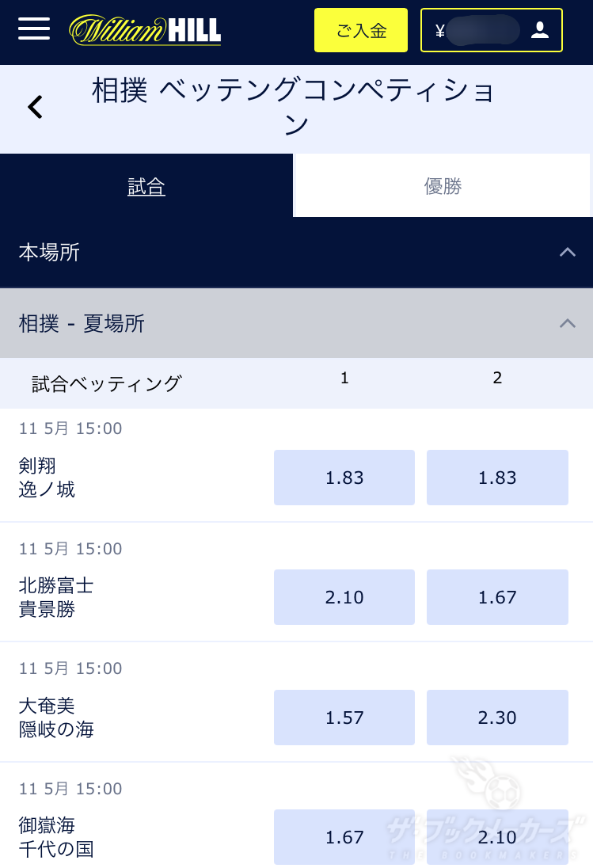This screenshot has height=868, width=593.
Task: Select 2.30 odds for 隠岐の海
Action: [497, 718]
